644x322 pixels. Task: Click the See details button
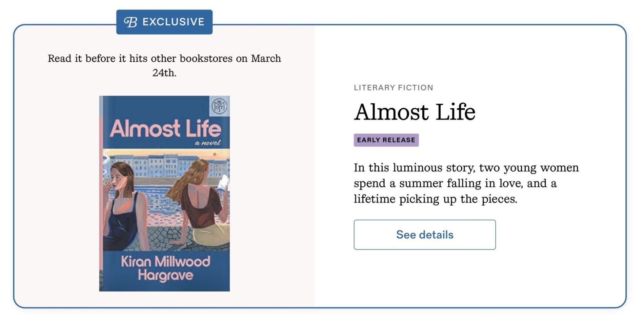point(424,235)
